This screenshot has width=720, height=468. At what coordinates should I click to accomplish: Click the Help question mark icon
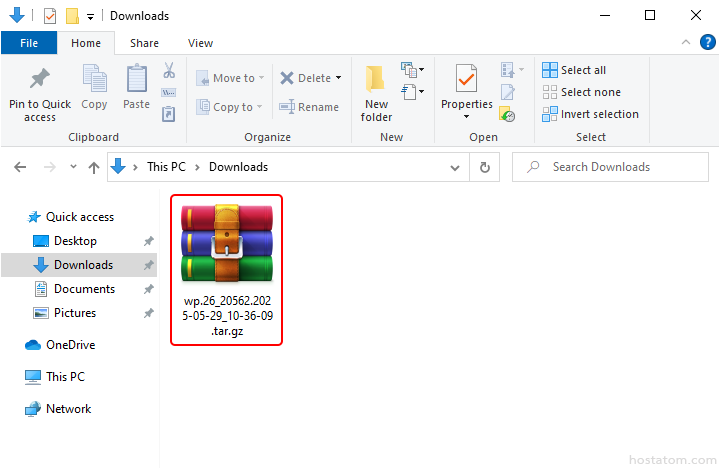tap(708, 42)
